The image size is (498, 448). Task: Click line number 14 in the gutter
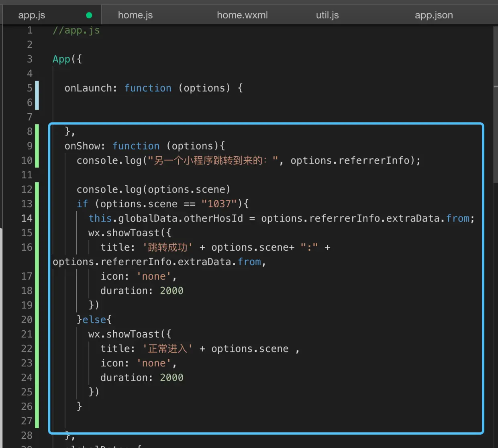click(27, 219)
